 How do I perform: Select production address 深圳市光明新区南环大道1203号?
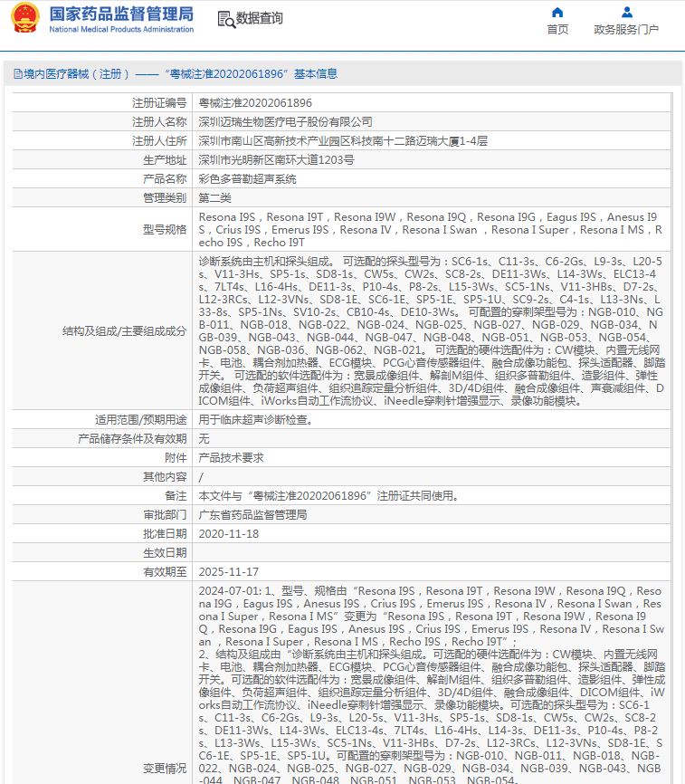[276, 160]
